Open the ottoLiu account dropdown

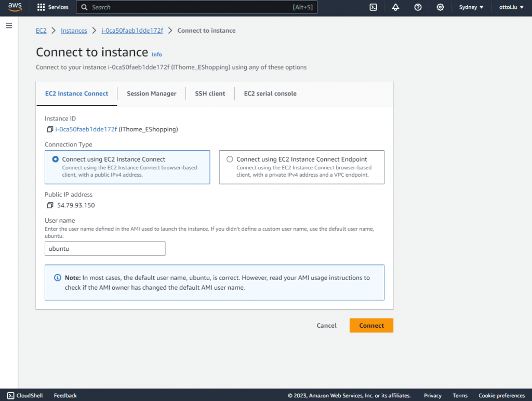(511, 7)
